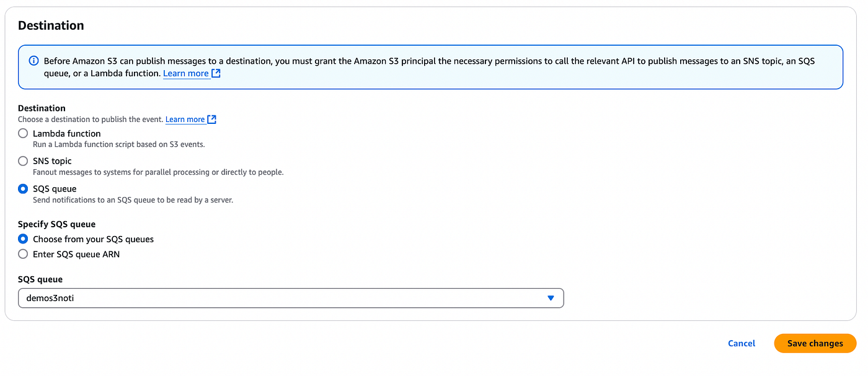
Task: Click the info icon in the blue banner
Action: click(33, 61)
